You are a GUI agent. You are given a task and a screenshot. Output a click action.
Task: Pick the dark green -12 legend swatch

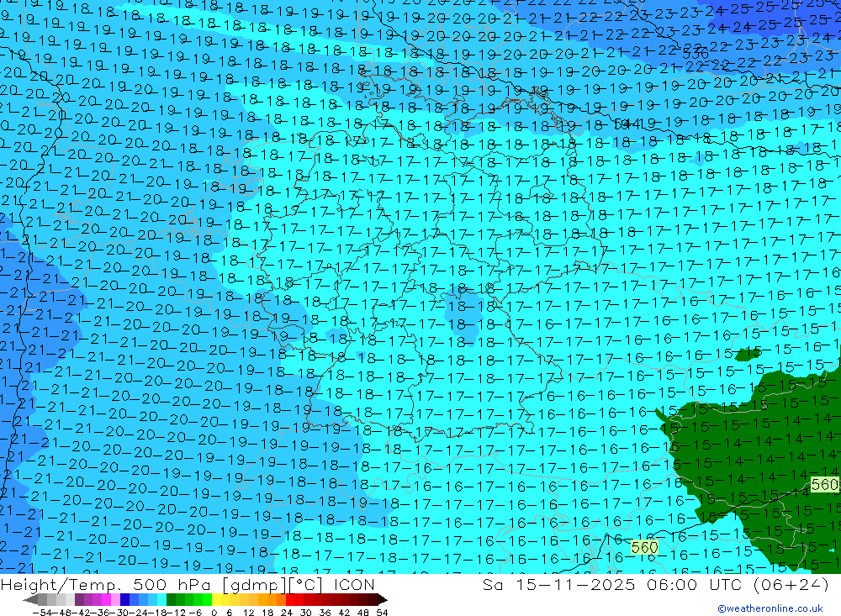pos(171,599)
